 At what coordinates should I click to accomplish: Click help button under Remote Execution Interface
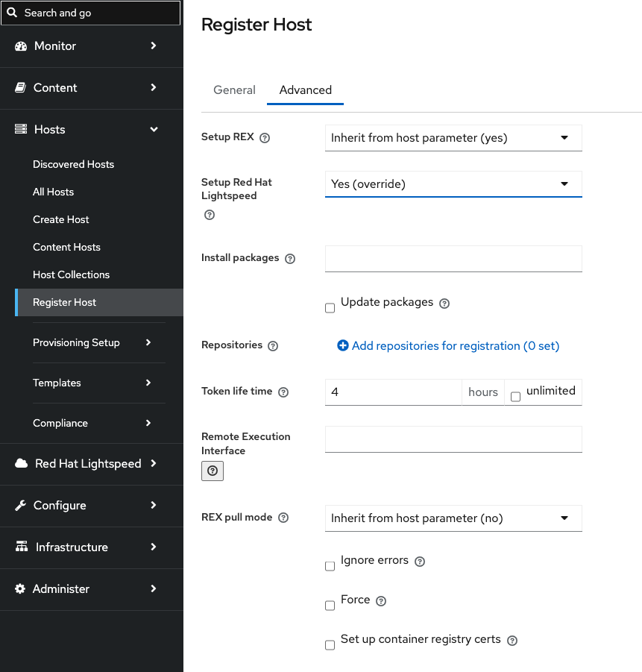pos(213,471)
